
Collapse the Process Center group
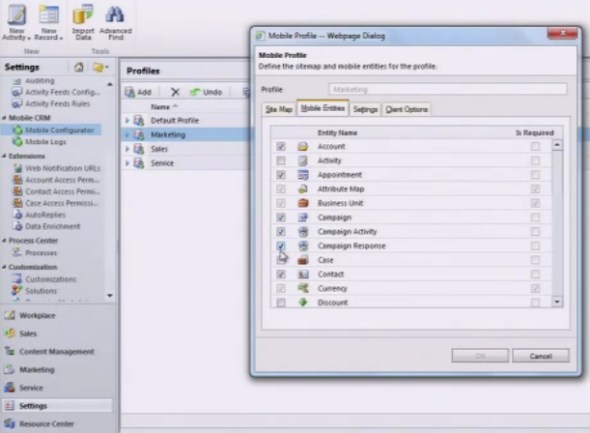coord(4,241)
